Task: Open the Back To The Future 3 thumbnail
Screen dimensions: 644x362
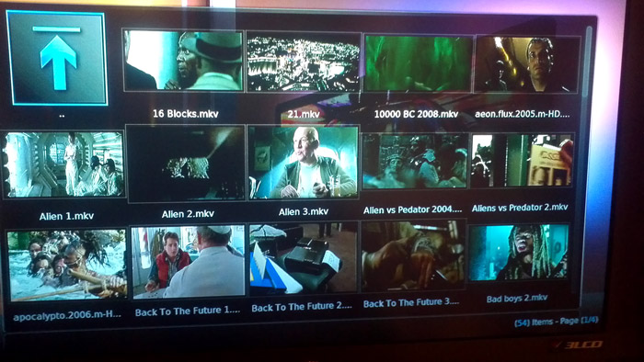Action: [413, 255]
